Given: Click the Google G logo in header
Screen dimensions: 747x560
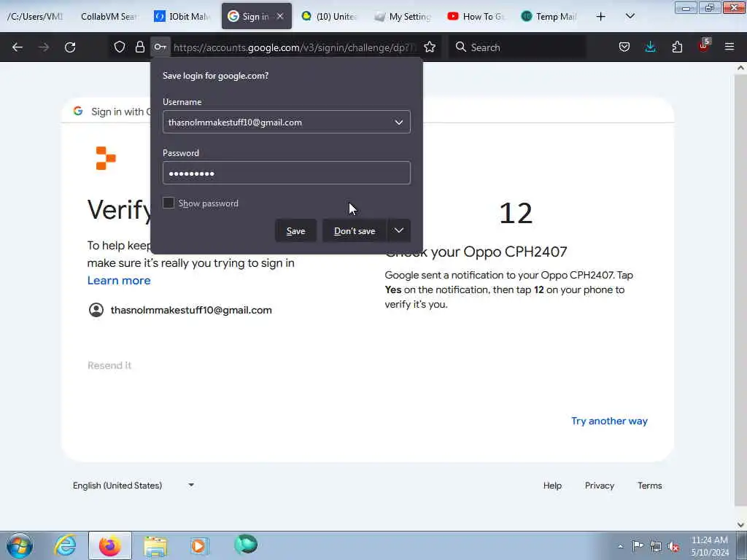Looking at the screenshot, I should pos(78,111).
